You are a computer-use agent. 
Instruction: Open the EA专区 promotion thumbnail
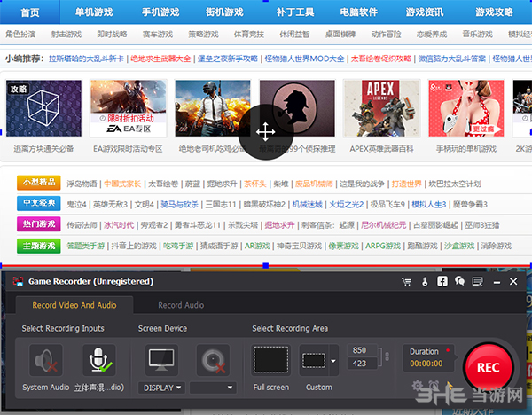[129, 108]
